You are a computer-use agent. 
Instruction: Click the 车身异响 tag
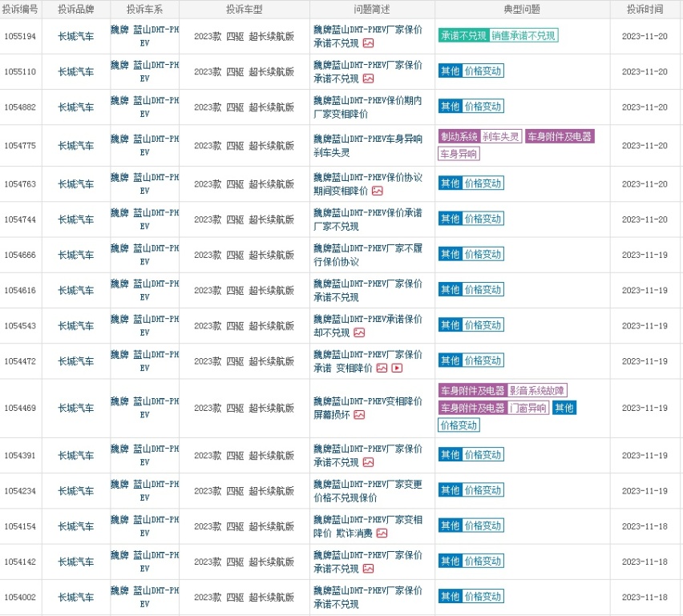point(459,154)
